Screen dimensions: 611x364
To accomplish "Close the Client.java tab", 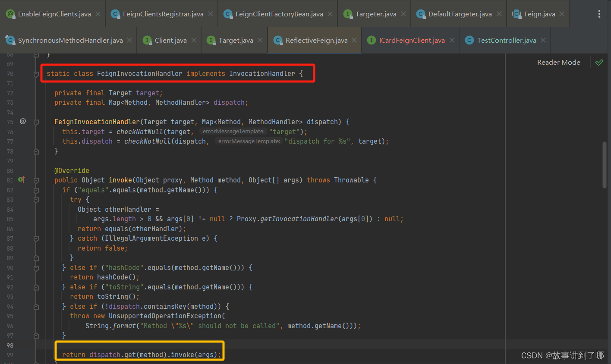I will [x=194, y=40].
